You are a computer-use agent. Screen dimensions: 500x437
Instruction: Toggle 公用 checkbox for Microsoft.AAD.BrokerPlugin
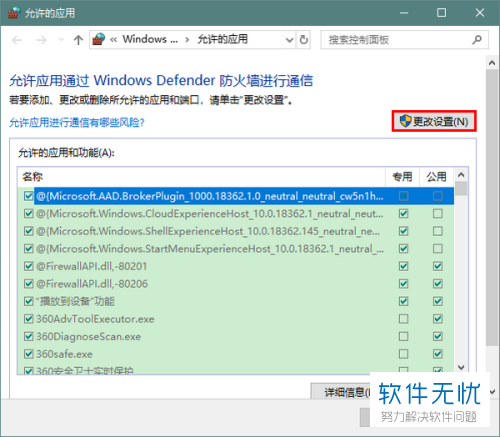click(x=438, y=196)
